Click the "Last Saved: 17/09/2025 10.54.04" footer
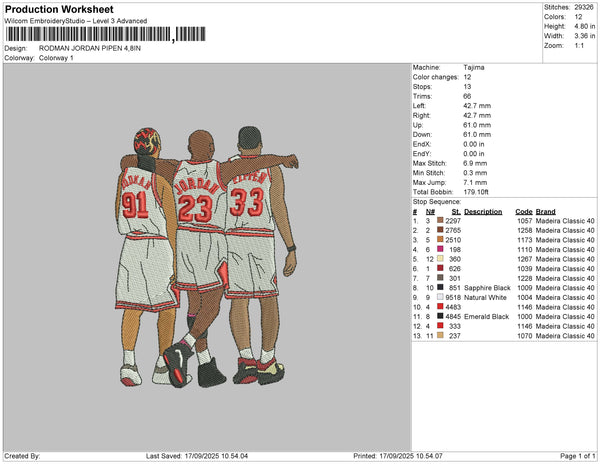Screen dimensions: 600x464 coord(197,456)
